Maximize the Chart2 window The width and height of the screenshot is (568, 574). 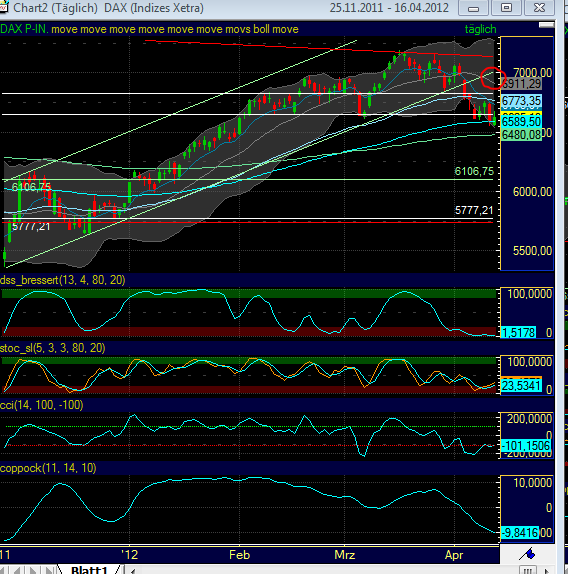(x=506, y=8)
